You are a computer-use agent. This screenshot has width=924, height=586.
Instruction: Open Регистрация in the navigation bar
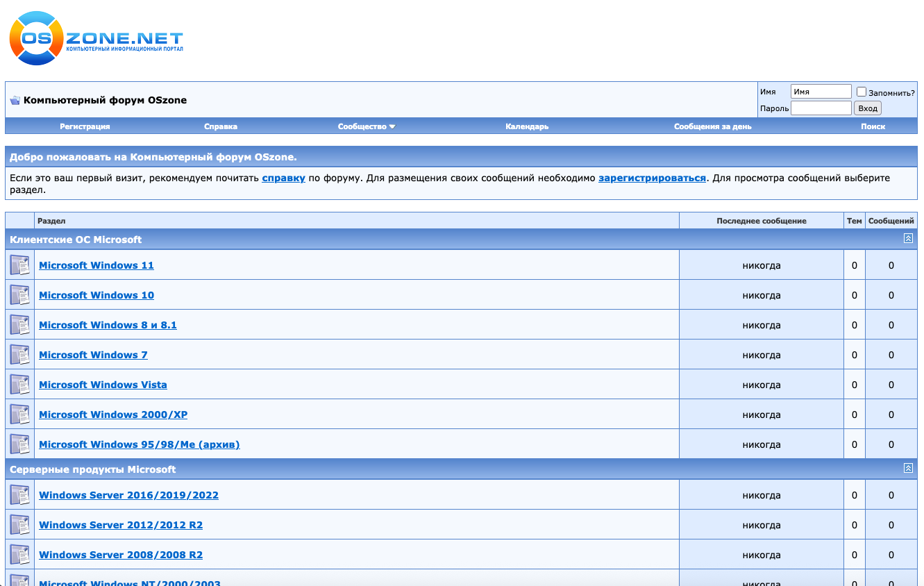(85, 126)
